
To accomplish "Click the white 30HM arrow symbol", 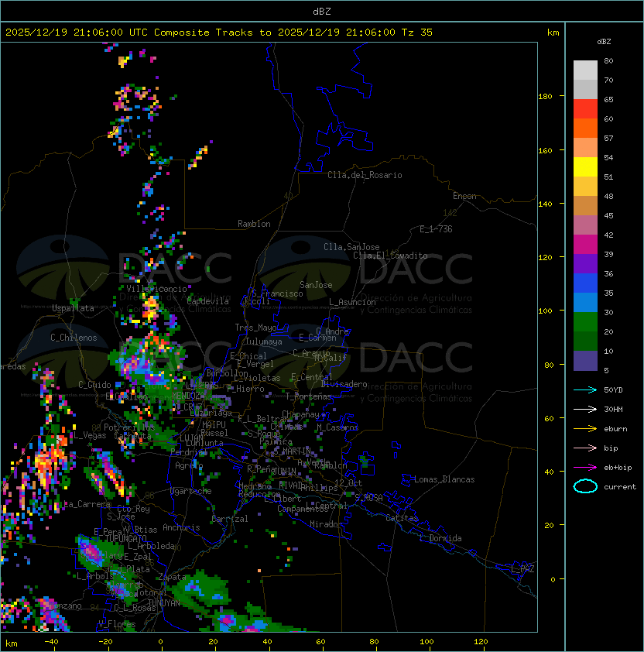I will 585,409.
